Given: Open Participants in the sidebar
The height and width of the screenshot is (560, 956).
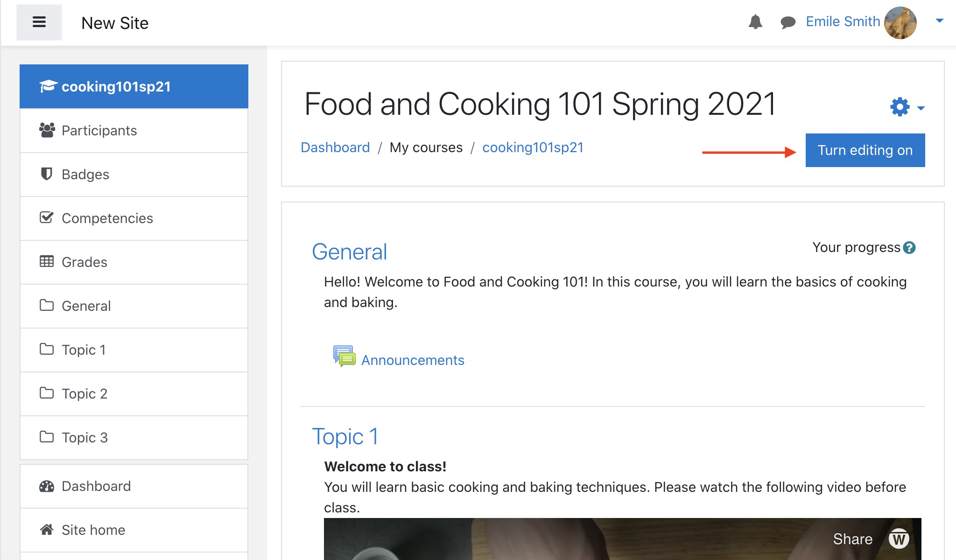Looking at the screenshot, I should click(x=99, y=131).
